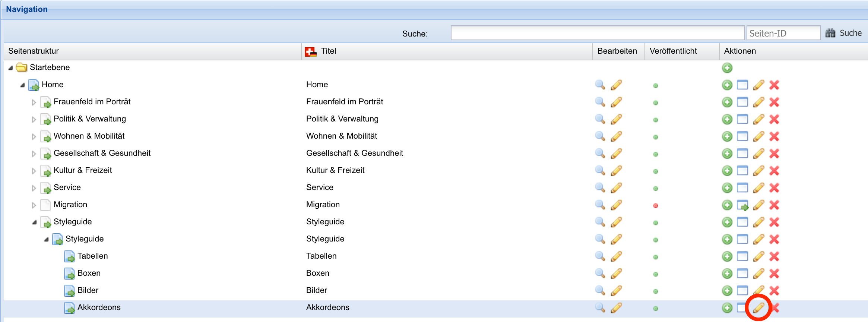Toggle published dot for Tabellen

click(656, 257)
